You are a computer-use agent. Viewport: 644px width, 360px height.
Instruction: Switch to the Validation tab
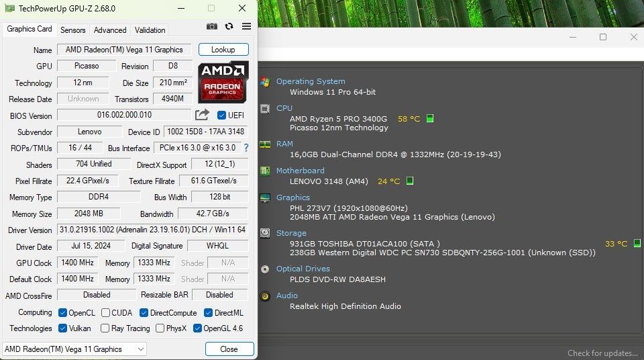(x=150, y=30)
